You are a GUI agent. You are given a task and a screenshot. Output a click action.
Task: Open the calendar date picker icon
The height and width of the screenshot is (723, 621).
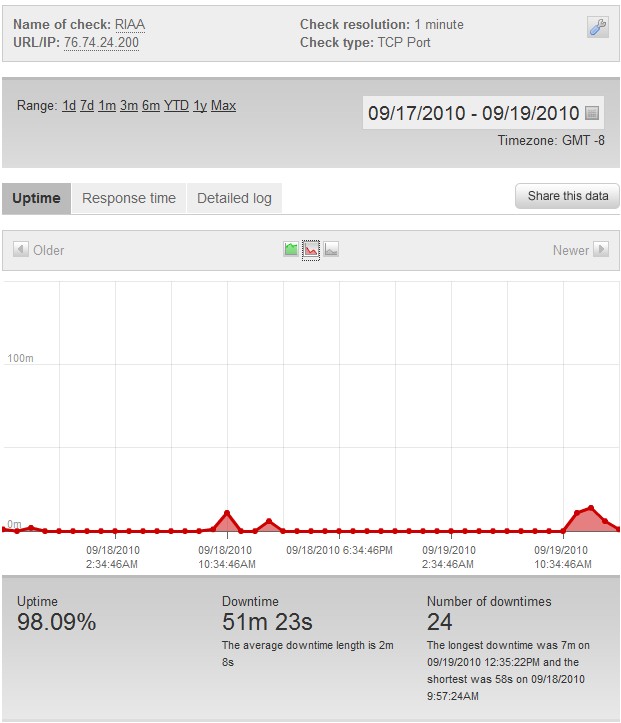(591, 113)
